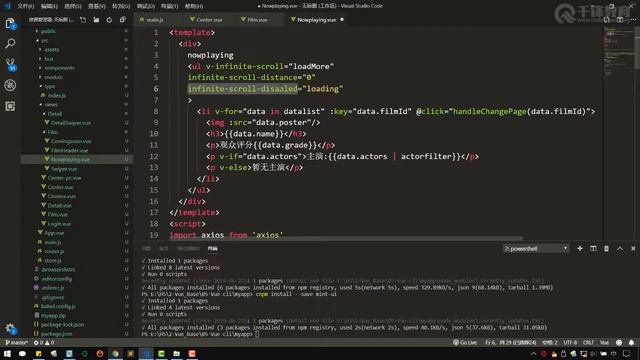Split the editor to the right
640x360 pixels.
click(620, 20)
